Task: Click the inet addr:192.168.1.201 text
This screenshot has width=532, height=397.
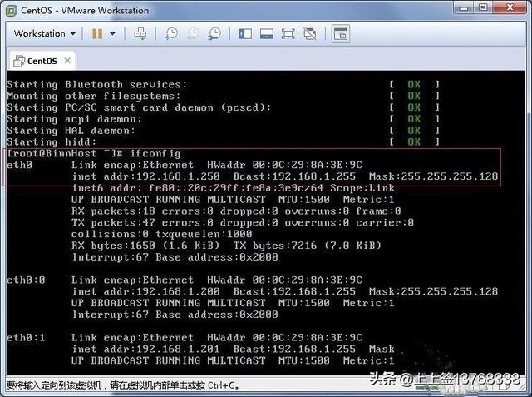Action: [146, 349]
